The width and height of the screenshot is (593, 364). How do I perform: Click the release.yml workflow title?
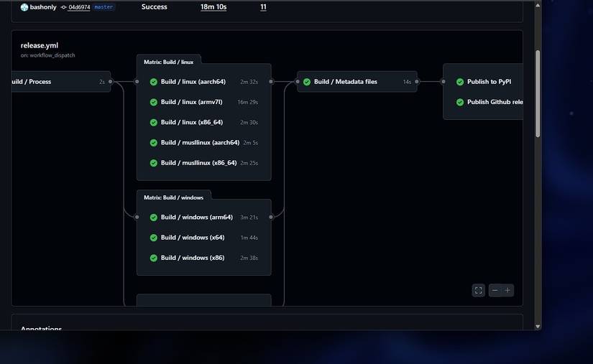(x=40, y=45)
